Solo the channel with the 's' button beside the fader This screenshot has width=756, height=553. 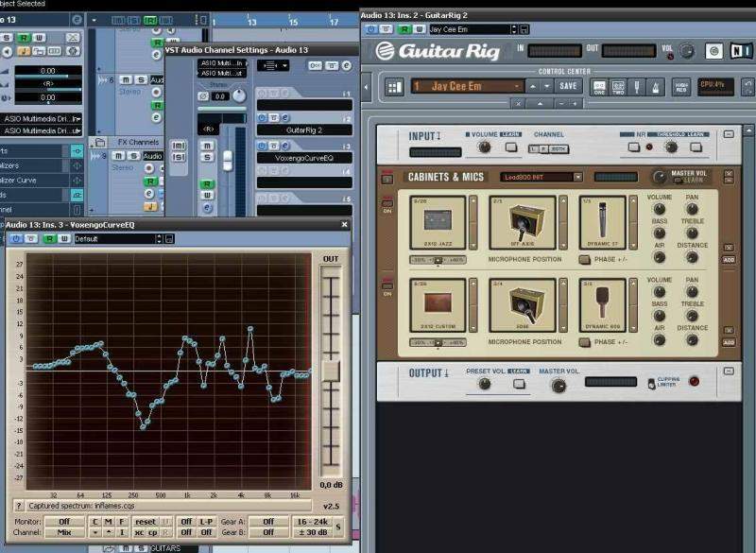pyautogui.click(x=207, y=157)
